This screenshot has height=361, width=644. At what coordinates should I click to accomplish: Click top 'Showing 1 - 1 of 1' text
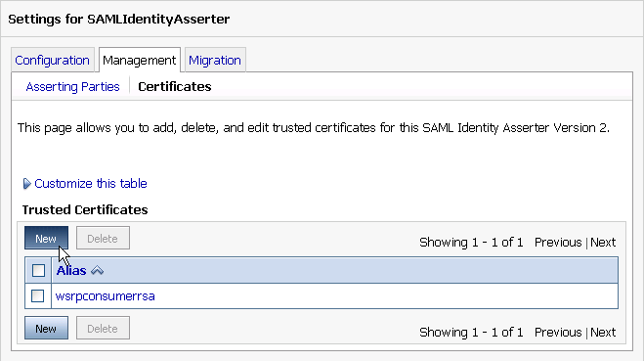(x=471, y=243)
